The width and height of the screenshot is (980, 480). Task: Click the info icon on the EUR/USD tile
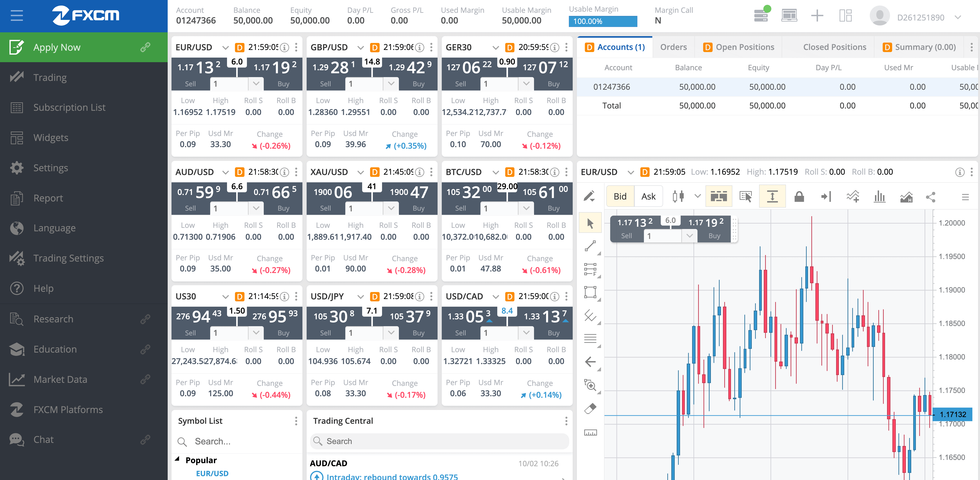284,47
